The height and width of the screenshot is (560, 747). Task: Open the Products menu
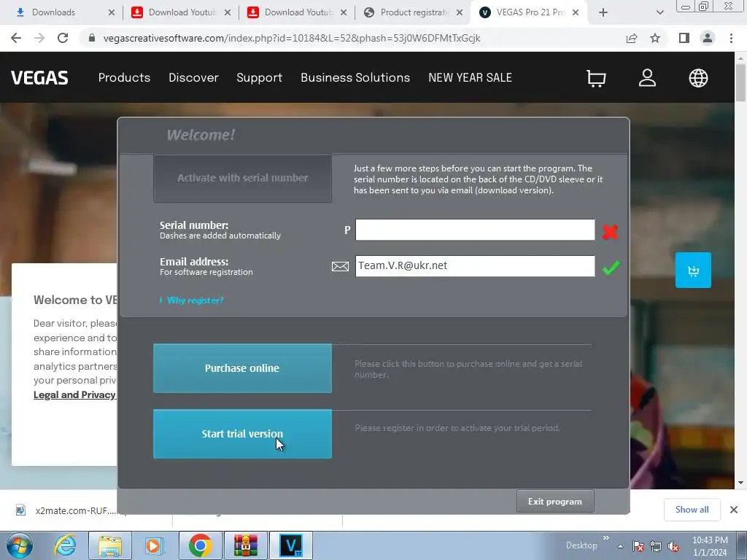[x=124, y=77]
